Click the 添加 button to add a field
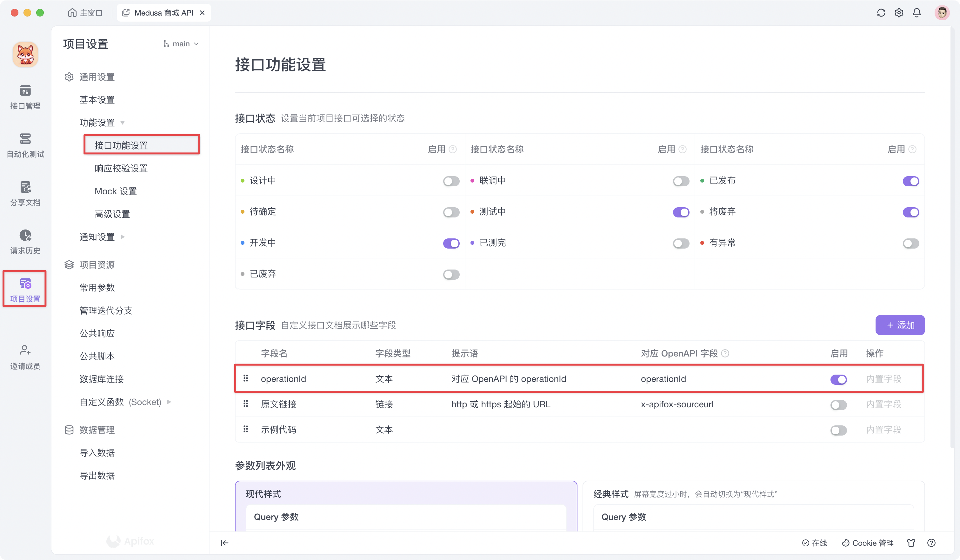 pos(900,325)
